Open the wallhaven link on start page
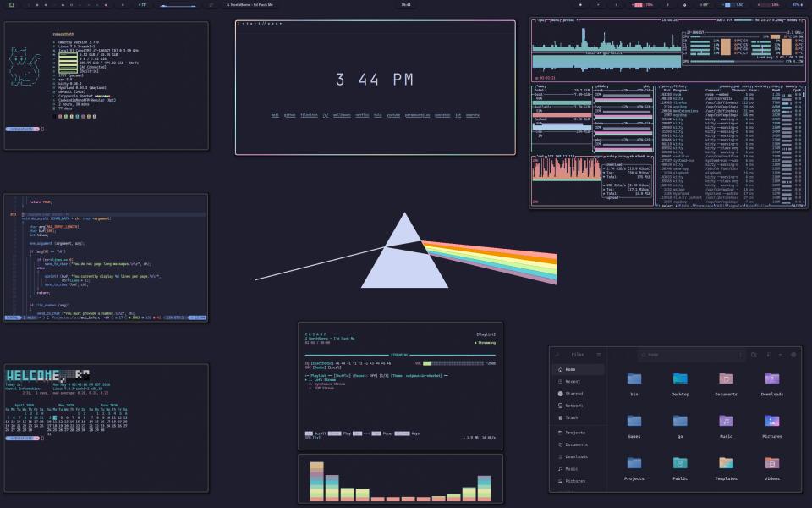Screen dimensions: 812x508 pos(342,116)
